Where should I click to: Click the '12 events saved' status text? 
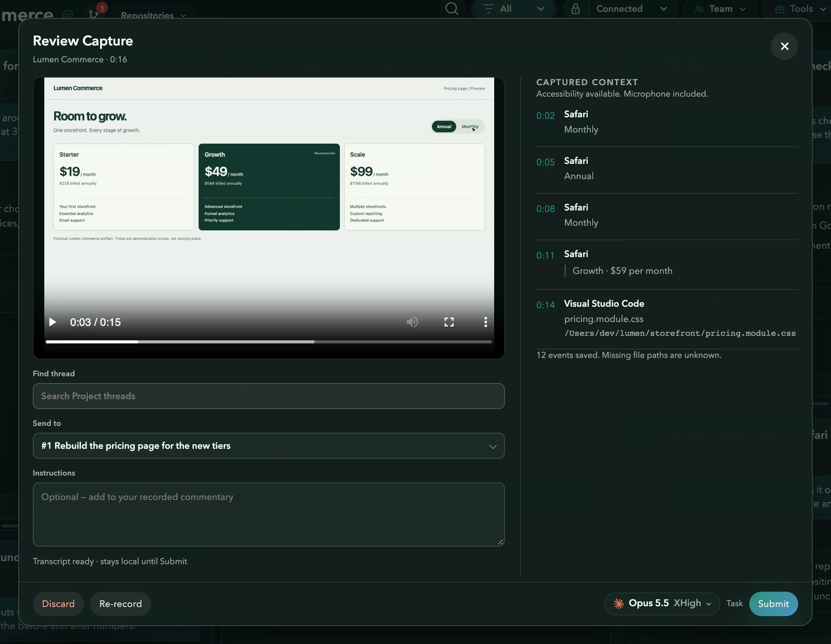629,355
